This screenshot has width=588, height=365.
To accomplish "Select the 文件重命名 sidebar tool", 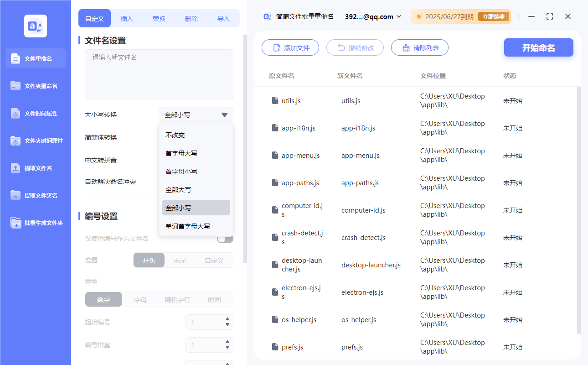I will pyautogui.click(x=35, y=58).
